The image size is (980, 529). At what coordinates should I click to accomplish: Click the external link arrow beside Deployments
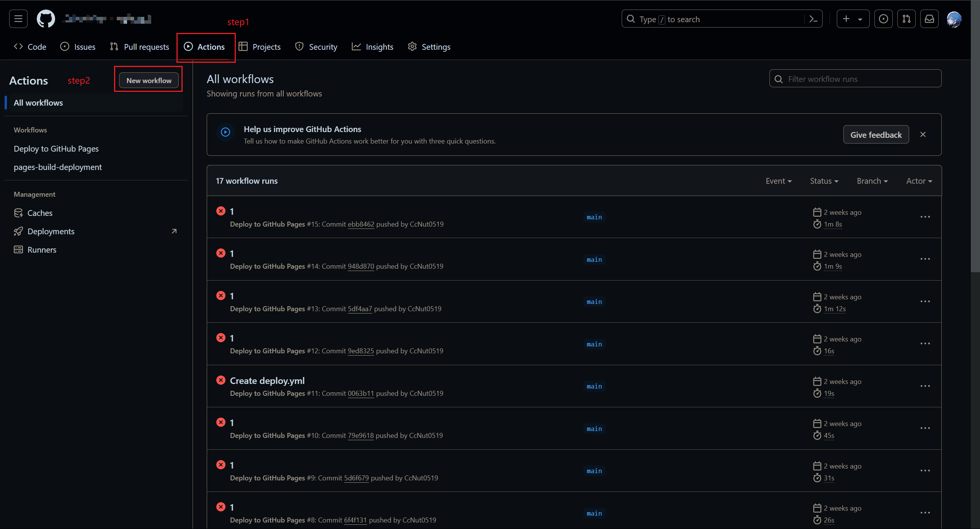pos(174,231)
